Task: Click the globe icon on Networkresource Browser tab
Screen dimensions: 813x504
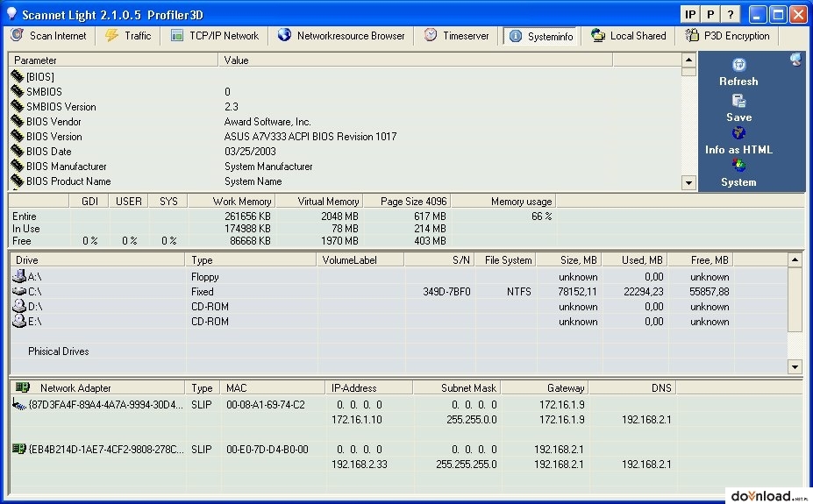Action: [x=284, y=35]
